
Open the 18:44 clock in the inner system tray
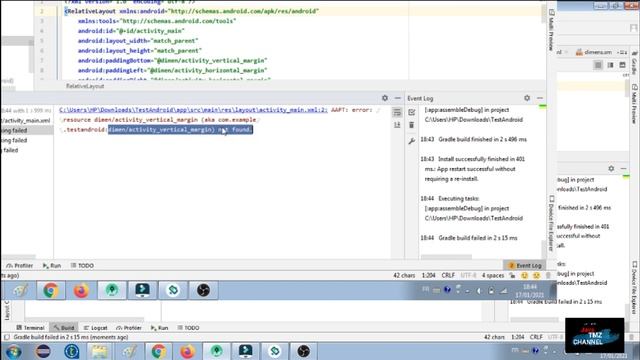(529, 291)
